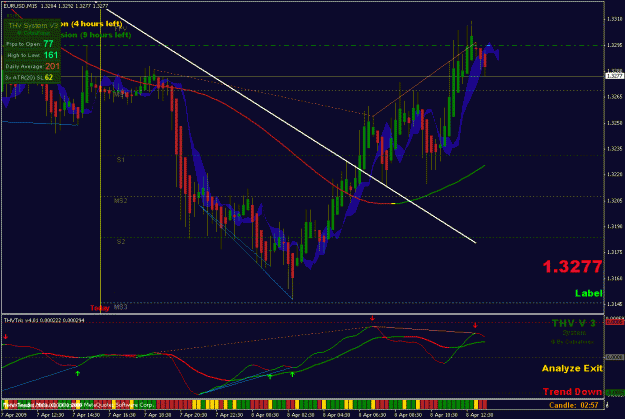625x419 pixels.
Task: Click the green 'THV V 3' title
Action: (573, 323)
